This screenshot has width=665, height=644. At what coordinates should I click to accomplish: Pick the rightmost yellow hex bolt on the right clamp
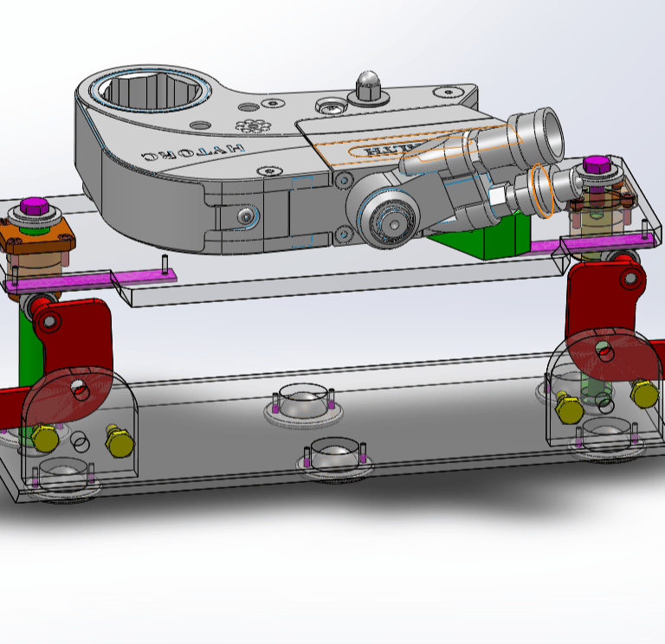pyautogui.click(x=644, y=393)
